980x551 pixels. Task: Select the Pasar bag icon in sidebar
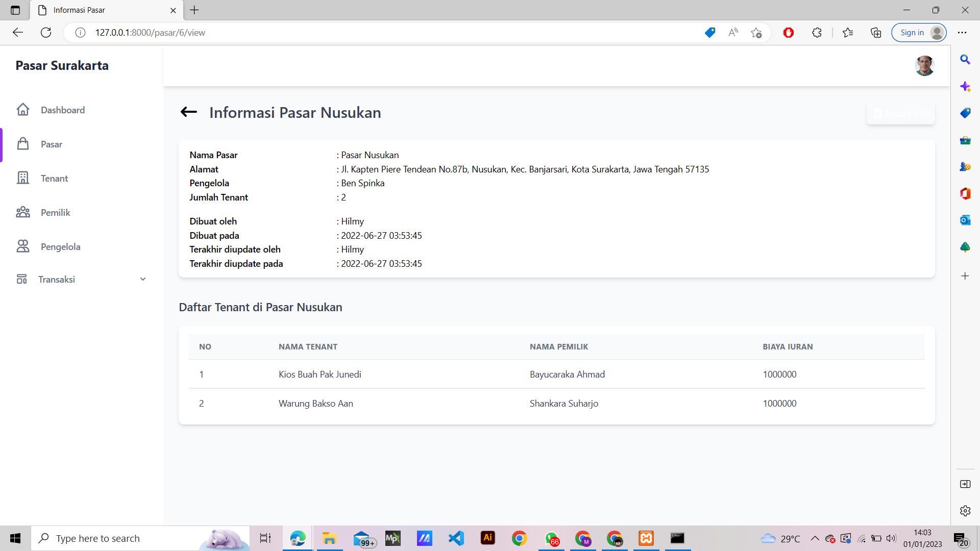pos(23,144)
